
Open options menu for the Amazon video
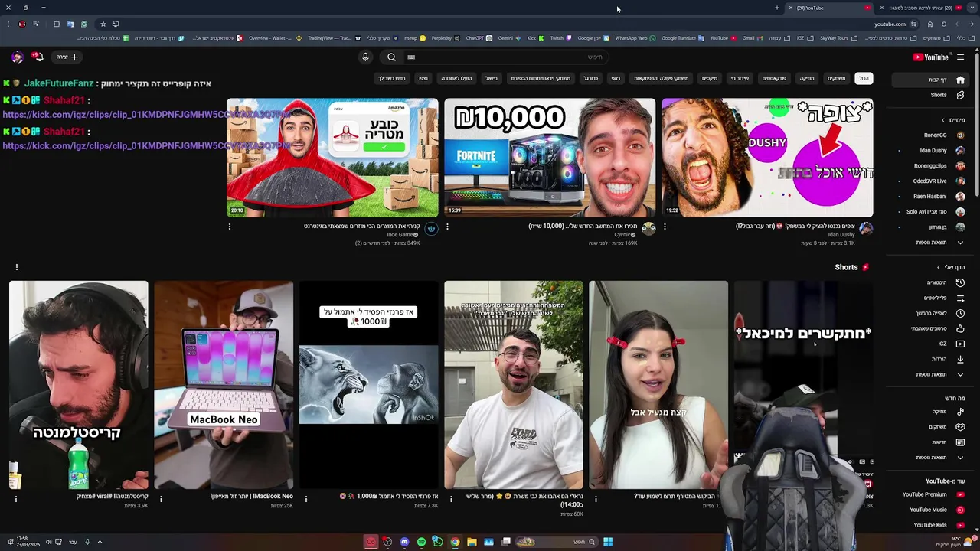pyautogui.click(x=230, y=227)
